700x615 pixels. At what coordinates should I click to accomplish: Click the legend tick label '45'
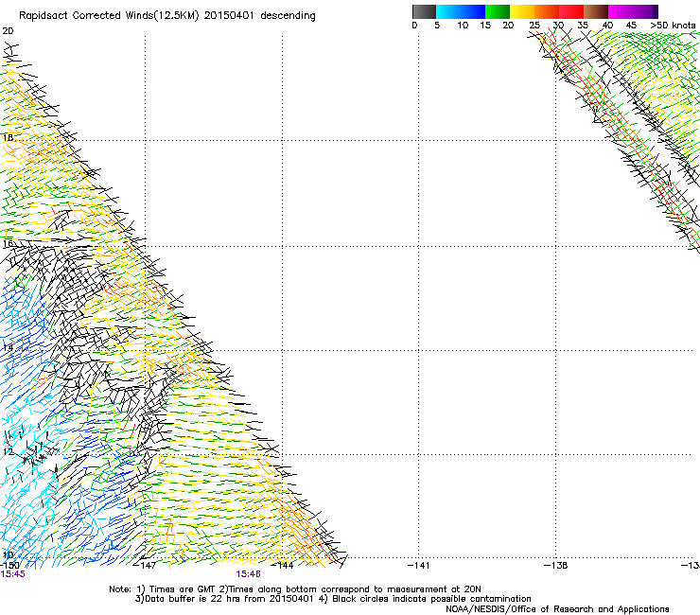coord(631,26)
